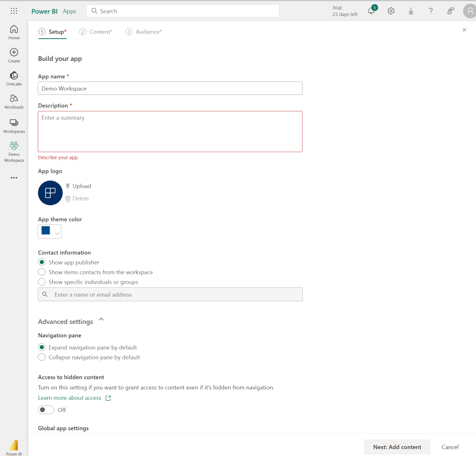
Task: Click the Next: Add content button
Action: point(397,447)
